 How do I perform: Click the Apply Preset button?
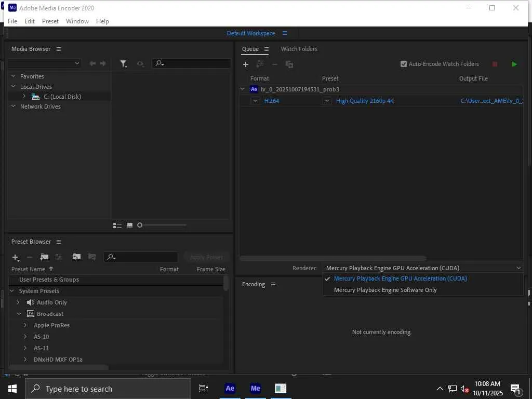coord(207,257)
